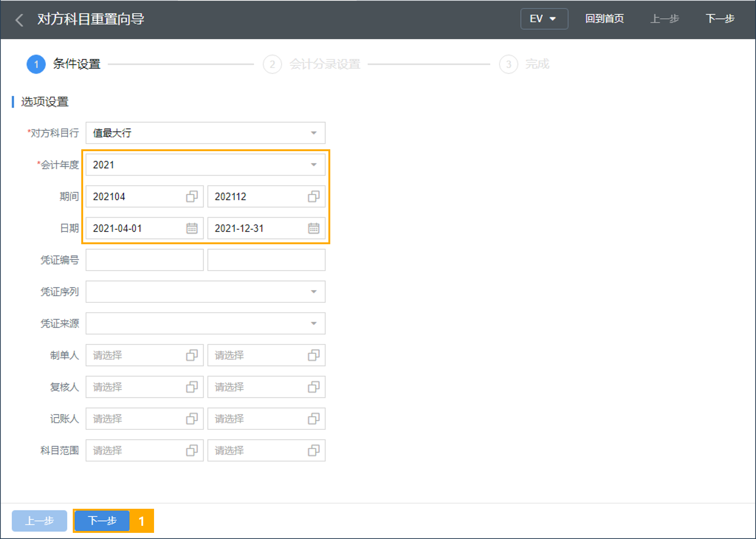Click the 选项设置 section heading
Image resolution: width=756 pixels, height=539 pixels.
pos(45,102)
